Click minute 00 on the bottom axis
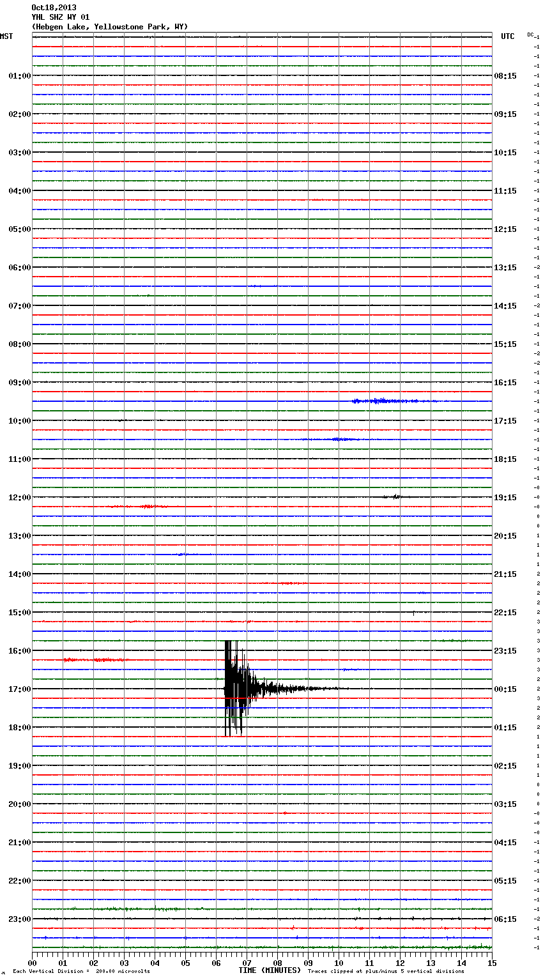Viewport: 543px width, 980px height. coord(33,963)
